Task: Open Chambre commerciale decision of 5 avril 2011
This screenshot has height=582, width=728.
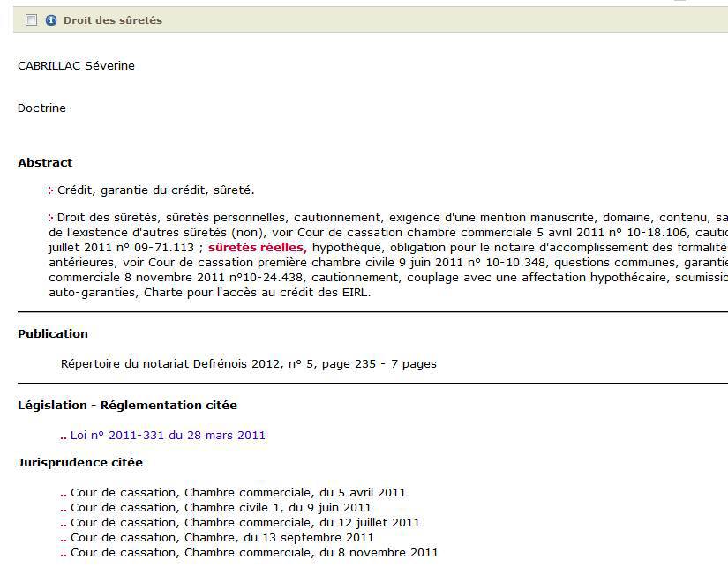Action: tap(238, 493)
